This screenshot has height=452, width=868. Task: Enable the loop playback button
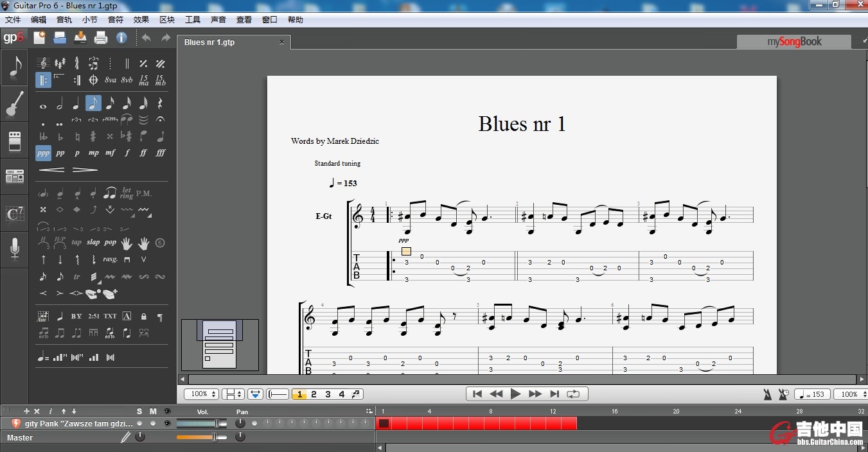(x=573, y=394)
